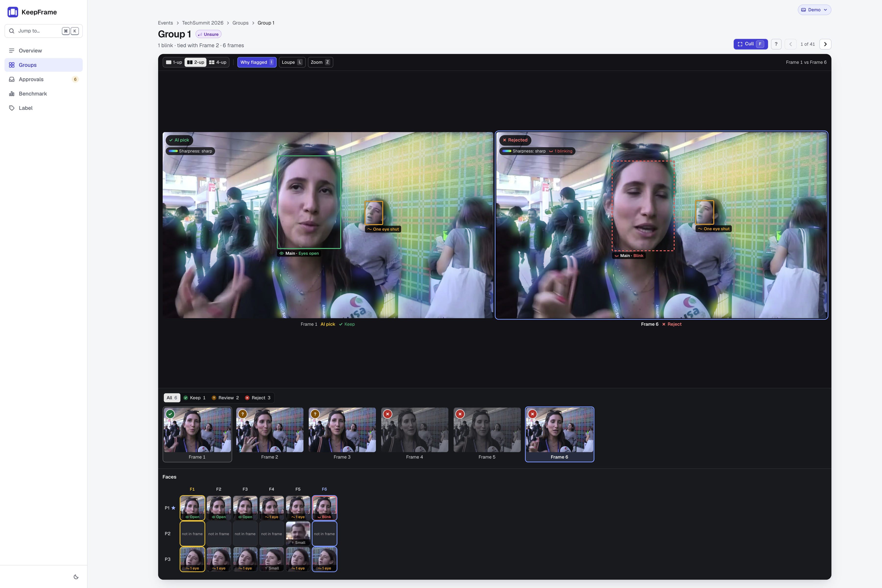This screenshot has height=588, width=882.
Task: Click Main Blink face label
Action: (628, 256)
